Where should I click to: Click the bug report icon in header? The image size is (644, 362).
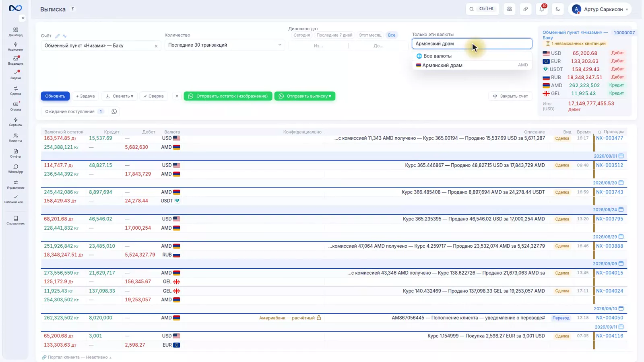coord(510,9)
